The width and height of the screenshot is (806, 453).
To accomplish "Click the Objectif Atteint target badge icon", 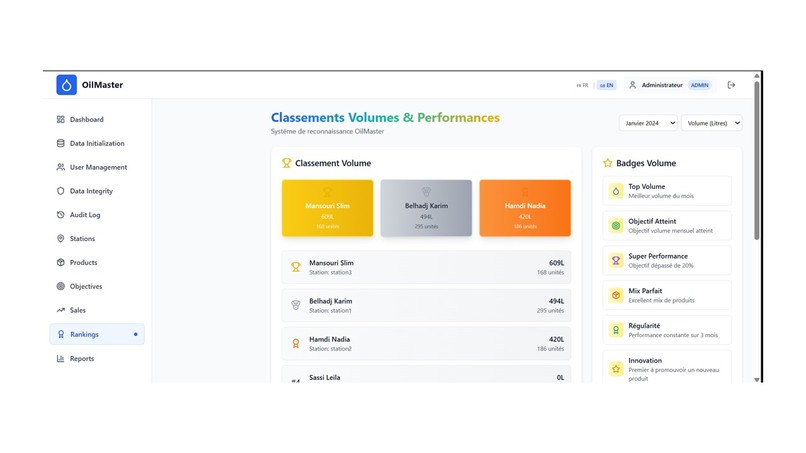I will tap(616, 225).
